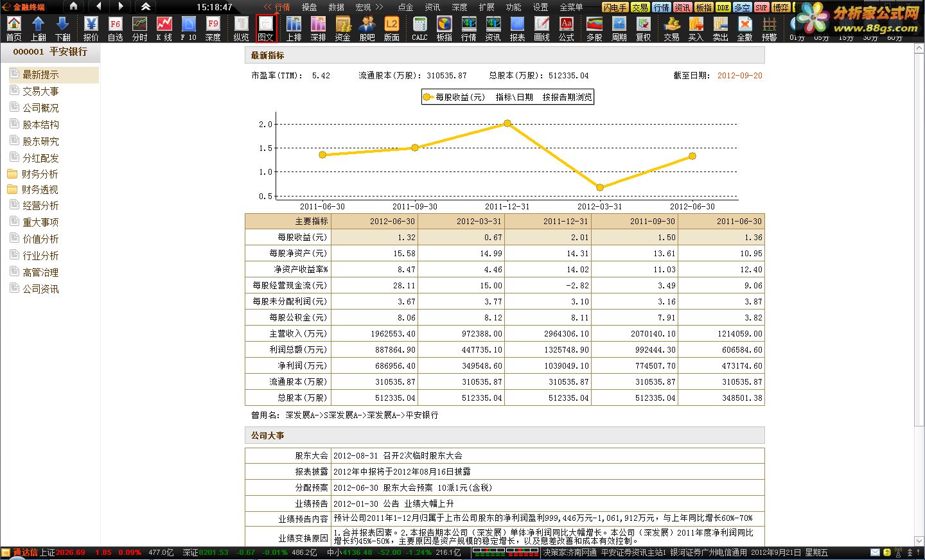The image size is (925, 560).
Task: Open the 股吧 stock forum icon
Action: coord(367,28)
